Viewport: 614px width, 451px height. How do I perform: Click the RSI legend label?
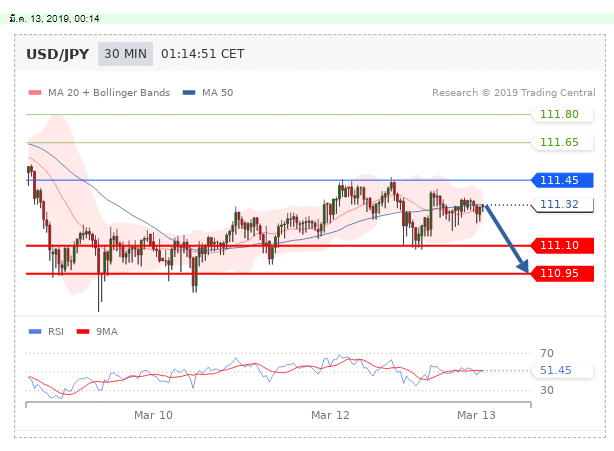56,332
